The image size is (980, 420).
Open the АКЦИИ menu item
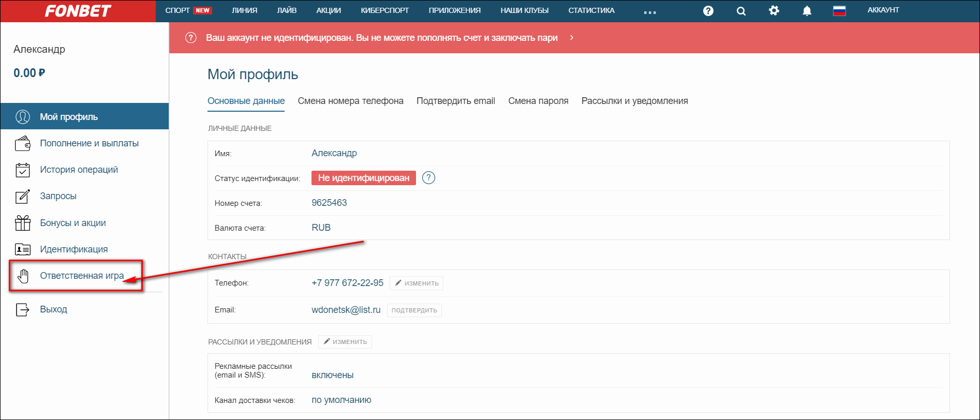(329, 10)
